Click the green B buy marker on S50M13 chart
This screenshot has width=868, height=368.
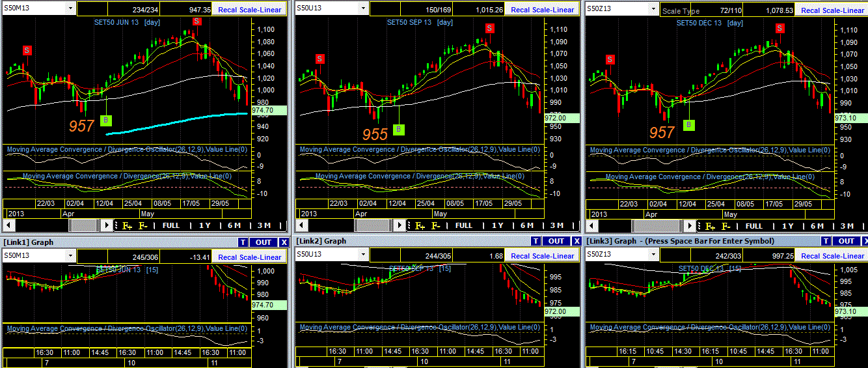click(x=106, y=120)
